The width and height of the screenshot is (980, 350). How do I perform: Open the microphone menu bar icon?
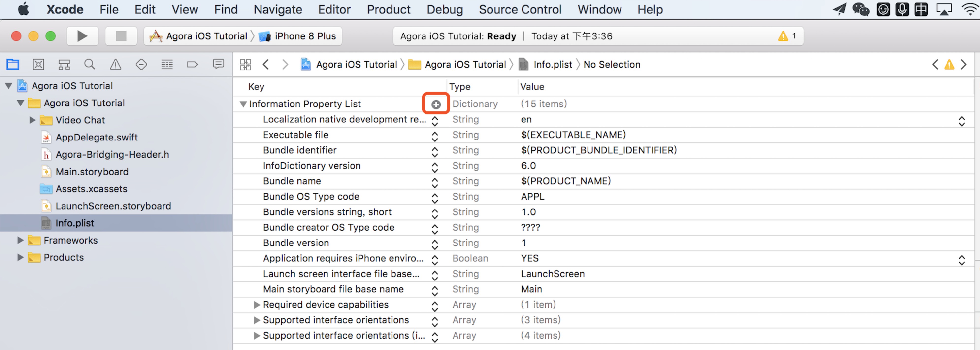click(x=902, y=9)
